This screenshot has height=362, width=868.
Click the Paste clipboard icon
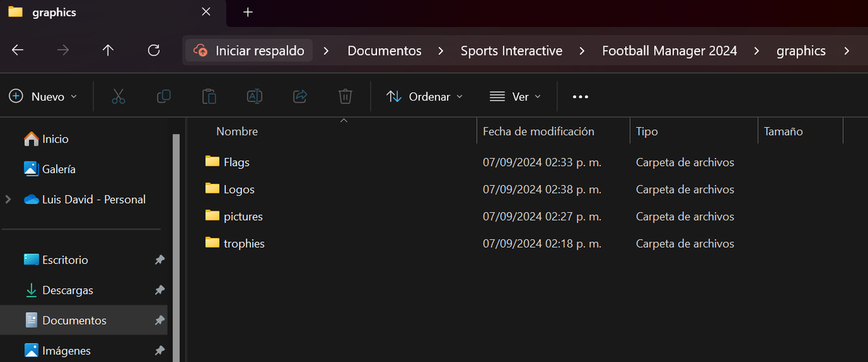pyautogui.click(x=209, y=96)
